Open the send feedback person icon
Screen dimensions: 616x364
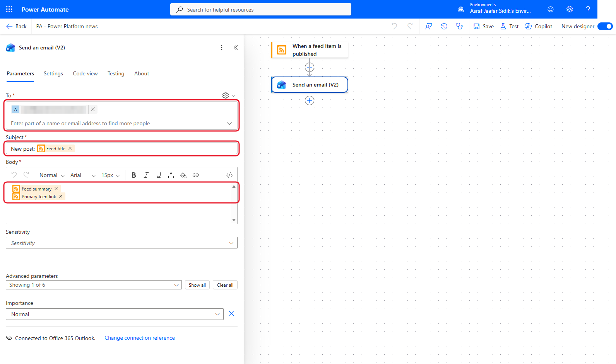pyautogui.click(x=429, y=26)
